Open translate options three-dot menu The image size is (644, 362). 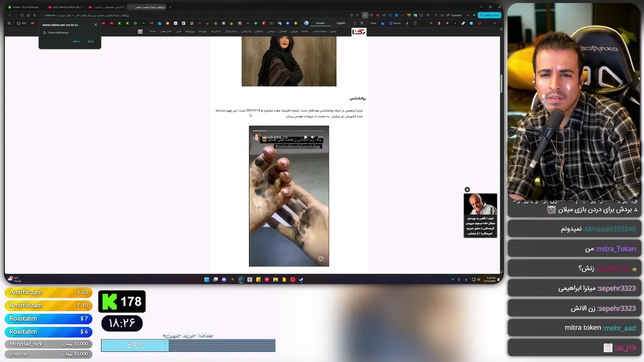(355, 23)
